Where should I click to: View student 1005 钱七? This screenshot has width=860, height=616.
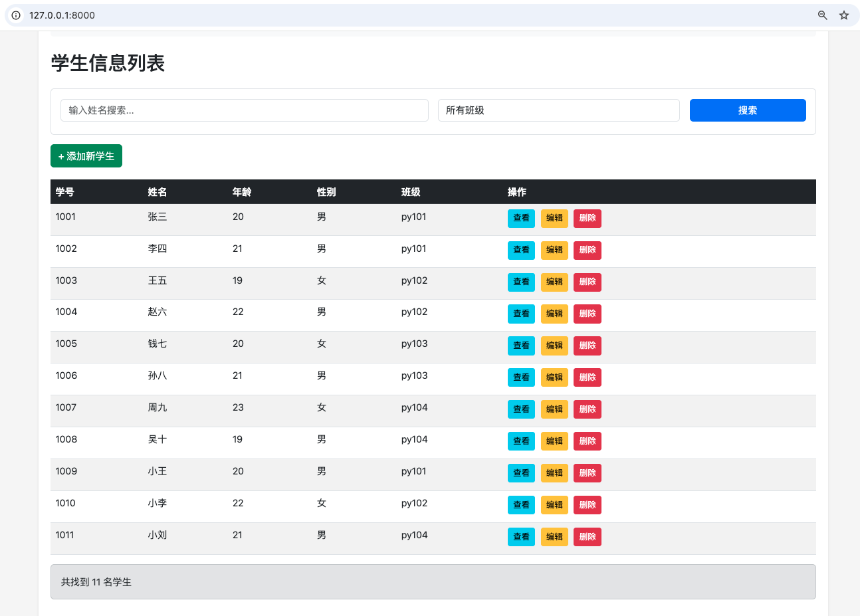click(521, 346)
